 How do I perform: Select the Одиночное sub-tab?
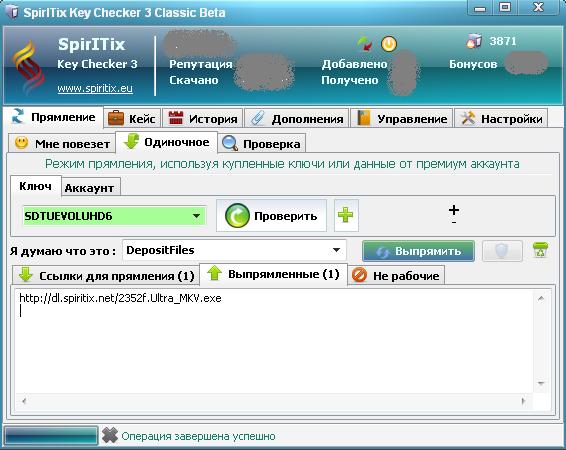click(166, 142)
